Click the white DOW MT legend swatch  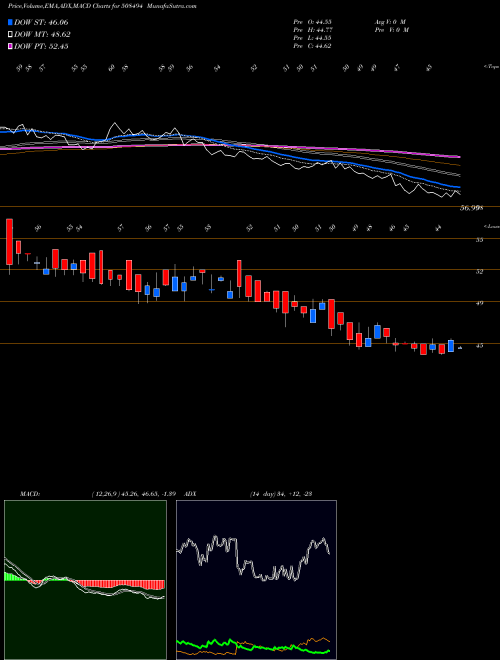[x=11, y=35]
